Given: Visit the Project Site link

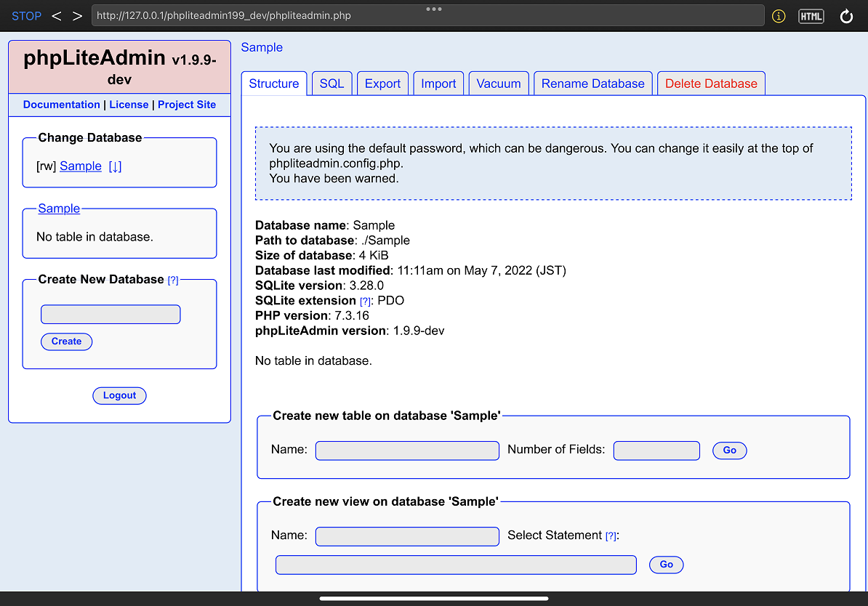Looking at the screenshot, I should (x=187, y=105).
